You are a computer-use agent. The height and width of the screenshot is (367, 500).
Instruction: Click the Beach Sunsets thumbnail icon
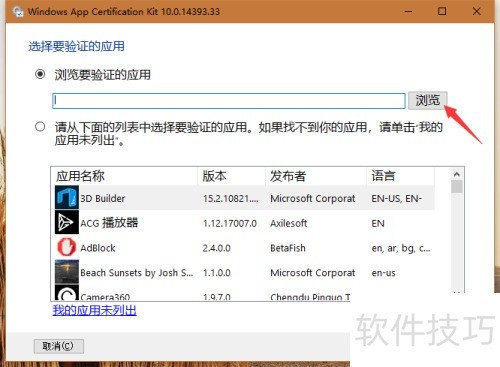point(67,272)
